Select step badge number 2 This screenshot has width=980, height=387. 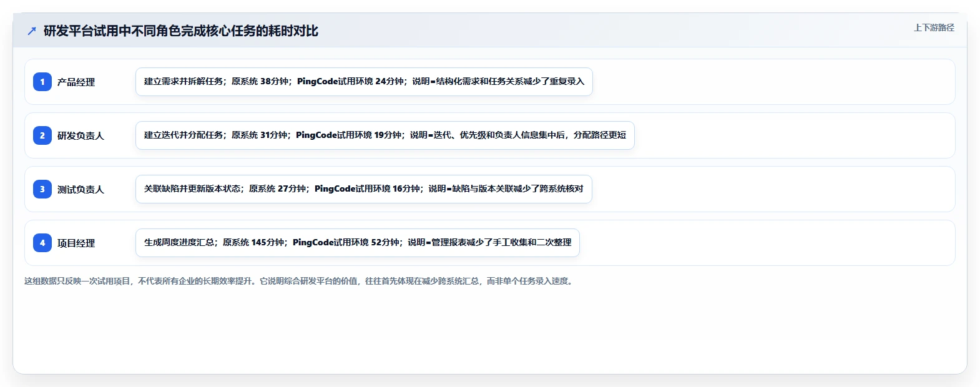point(42,135)
